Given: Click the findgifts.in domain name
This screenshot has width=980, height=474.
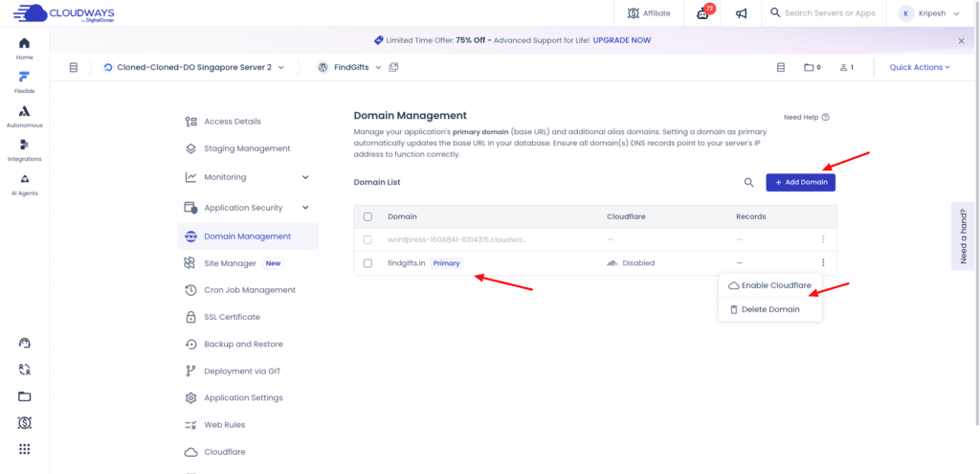Looking at the screenshot, I should point(406,263).
